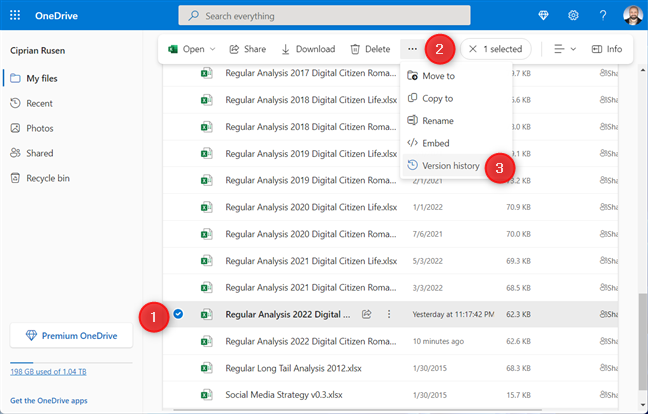Click the Help question mark icon

point(603,16)
